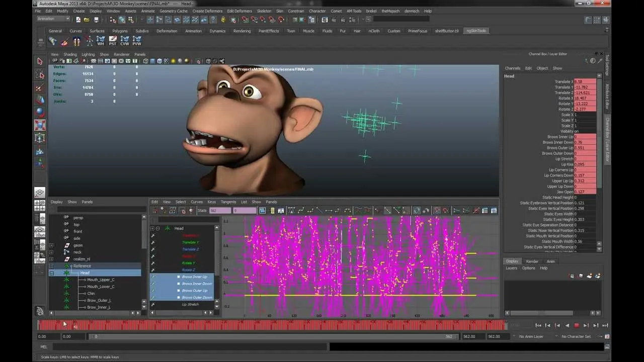Toggle the pin icon beside Translate Y
Image resolution: width=644 pixels, height=362 pixels.
tap(153, 242)
